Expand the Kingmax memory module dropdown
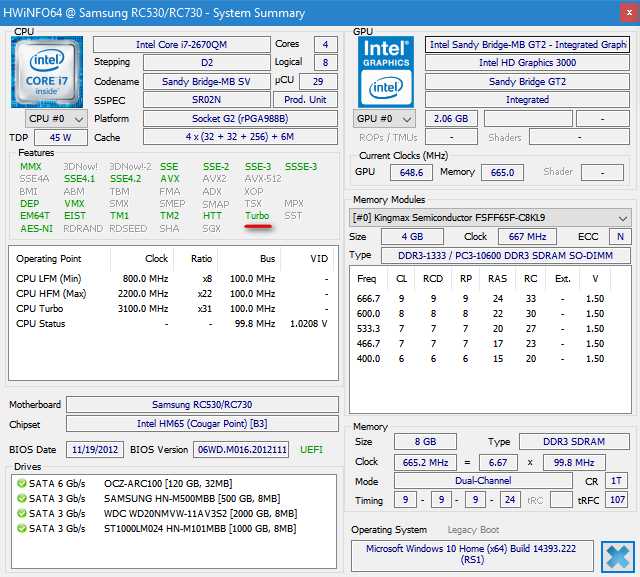The height and width of the screenshot is (577, 640). (x=490, y=218)
